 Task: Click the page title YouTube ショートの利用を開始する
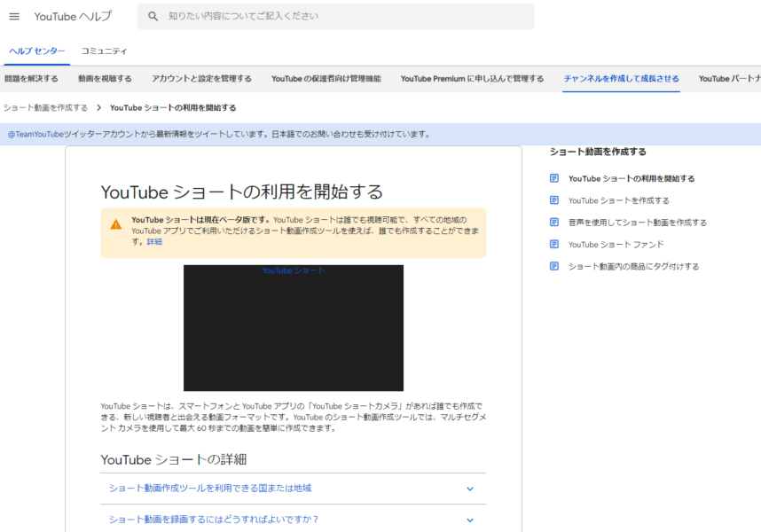[242, 192]
